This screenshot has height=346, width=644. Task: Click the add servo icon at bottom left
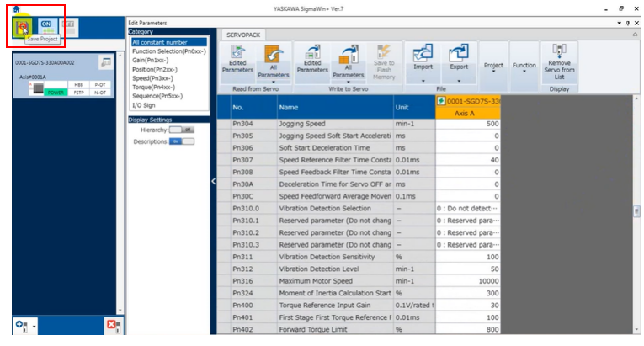click(19, 325)
